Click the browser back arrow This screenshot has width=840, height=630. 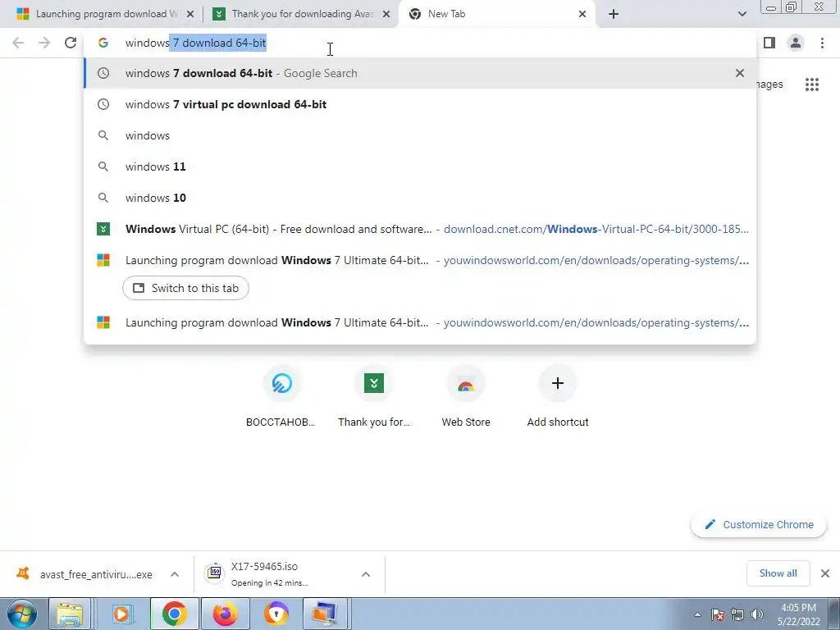click(18, 43)
